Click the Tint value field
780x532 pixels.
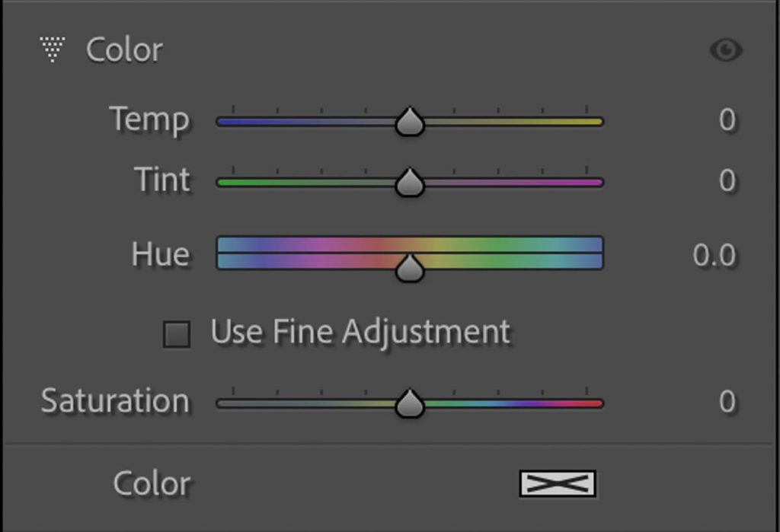click(727, 180)
